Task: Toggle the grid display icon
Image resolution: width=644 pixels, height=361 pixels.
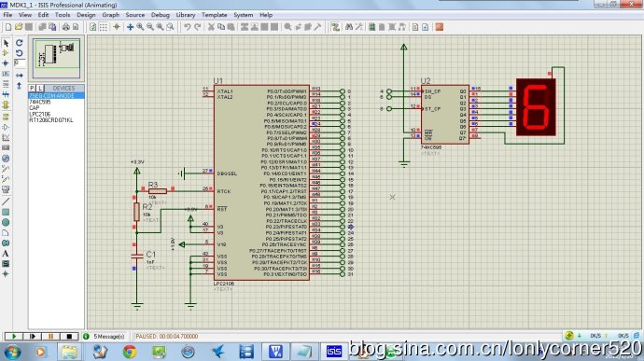Action: pyautogui.click(x=104, y=27)
